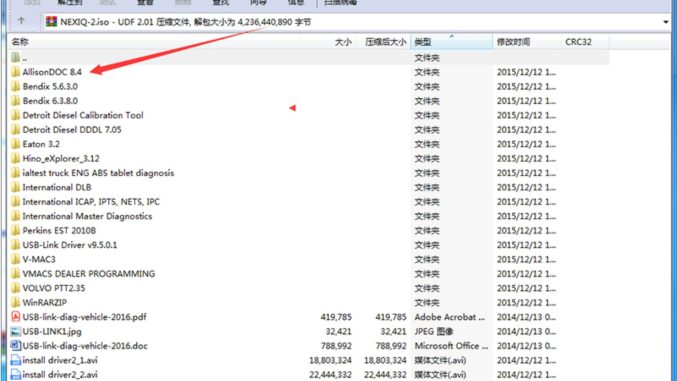Click the packed size 18,803,324 in 压缩后大小 column
Screen dimensions: 678x381
click(x=385, y=360)
